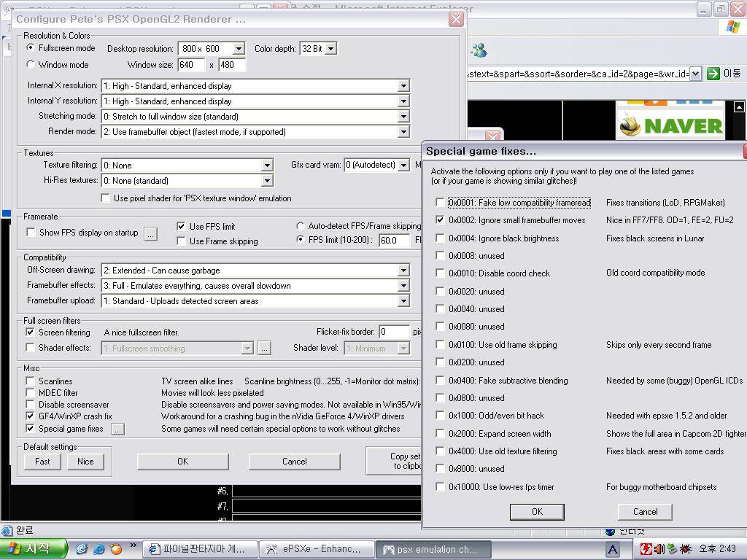This screenshot has height=560, width=747.
Task: Enable 0x0004 Ignore black brightness fix
Action: coord(440,238)
